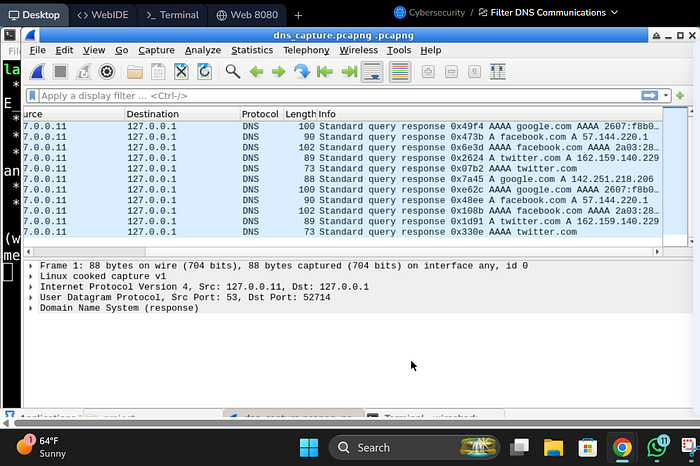Jump to the first packet icon
700x466 pixels.
click(x=325, y=72)
